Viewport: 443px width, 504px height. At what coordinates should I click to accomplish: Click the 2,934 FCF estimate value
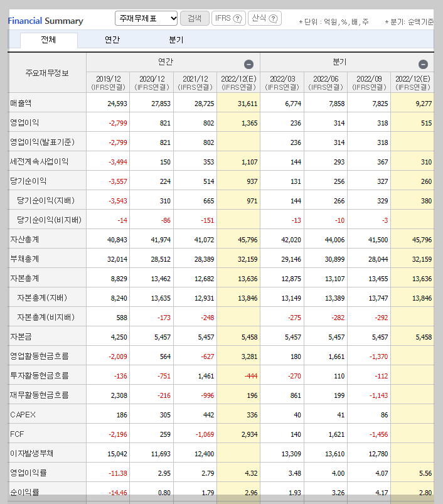pos(250,434)
